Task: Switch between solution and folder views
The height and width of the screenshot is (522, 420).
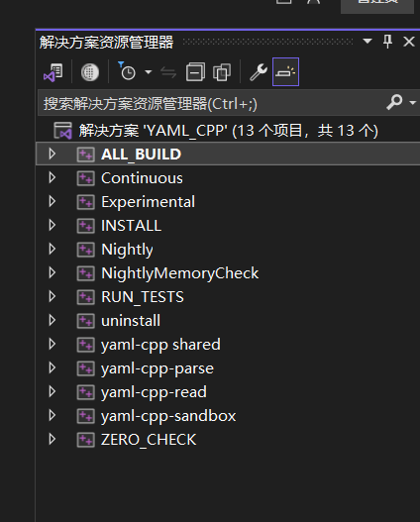Action: click(x=53, y=72)
